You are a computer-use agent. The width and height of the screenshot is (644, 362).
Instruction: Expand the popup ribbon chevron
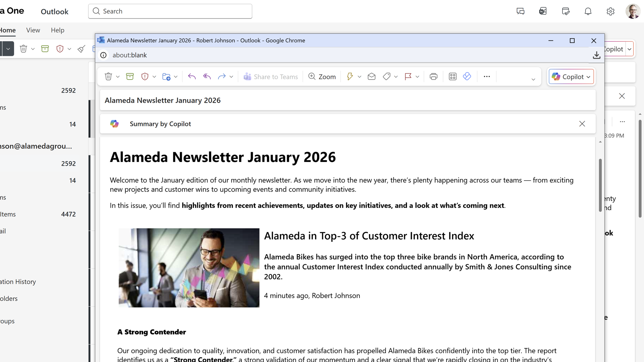533,79
